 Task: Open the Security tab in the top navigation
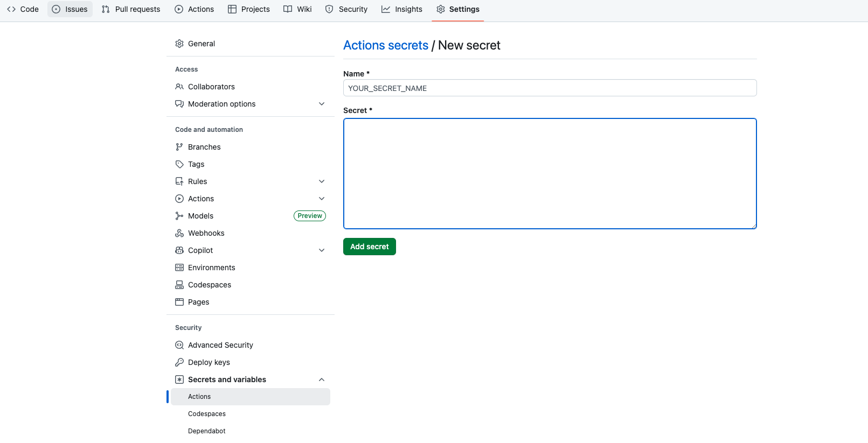point(346,9)
